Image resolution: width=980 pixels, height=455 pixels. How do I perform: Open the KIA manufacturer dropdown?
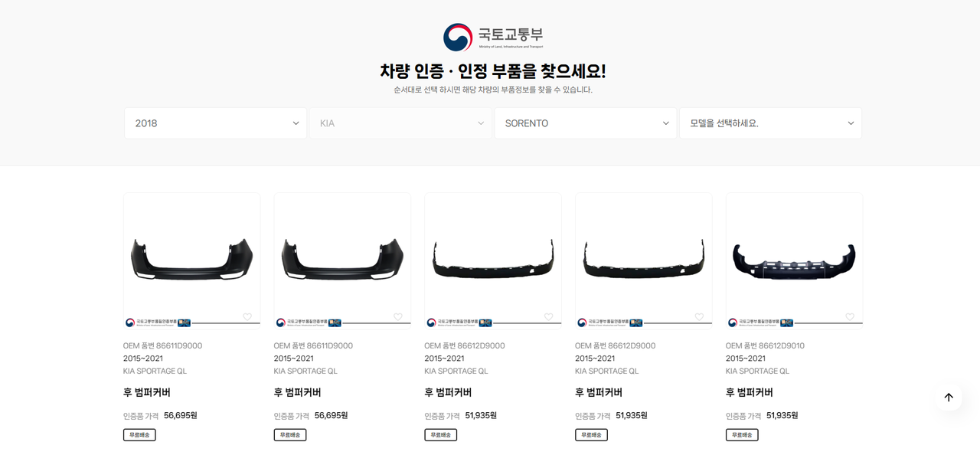[x=400, y=123]
